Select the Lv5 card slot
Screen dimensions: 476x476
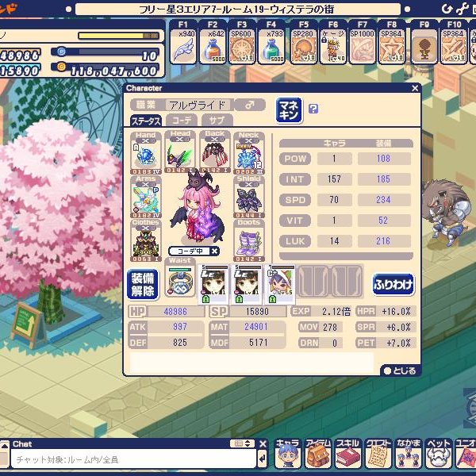[x=280, y=284]
